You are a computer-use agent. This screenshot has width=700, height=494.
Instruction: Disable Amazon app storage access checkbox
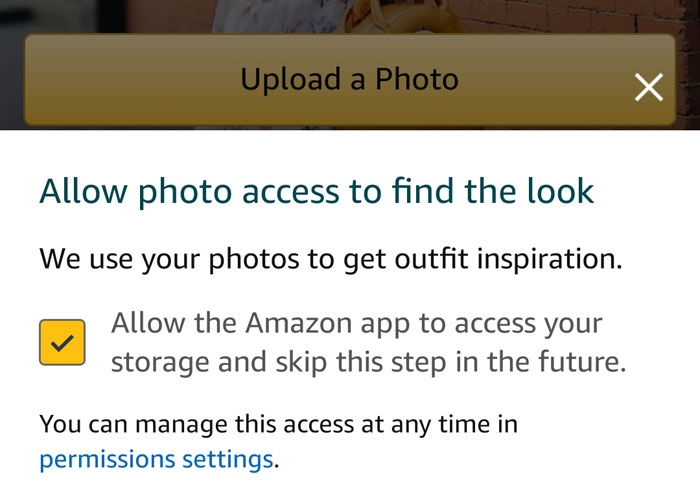click(62, 342)
